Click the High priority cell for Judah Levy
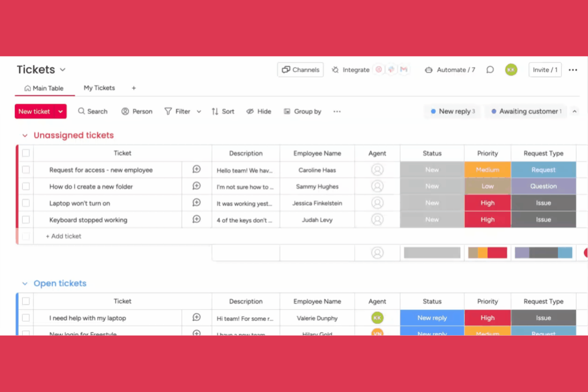 tap(487, 219)
